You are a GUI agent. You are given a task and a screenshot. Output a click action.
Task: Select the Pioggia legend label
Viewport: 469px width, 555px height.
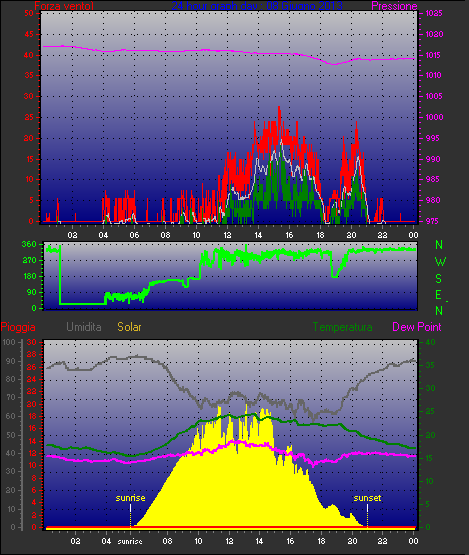[x=18, y=327]
